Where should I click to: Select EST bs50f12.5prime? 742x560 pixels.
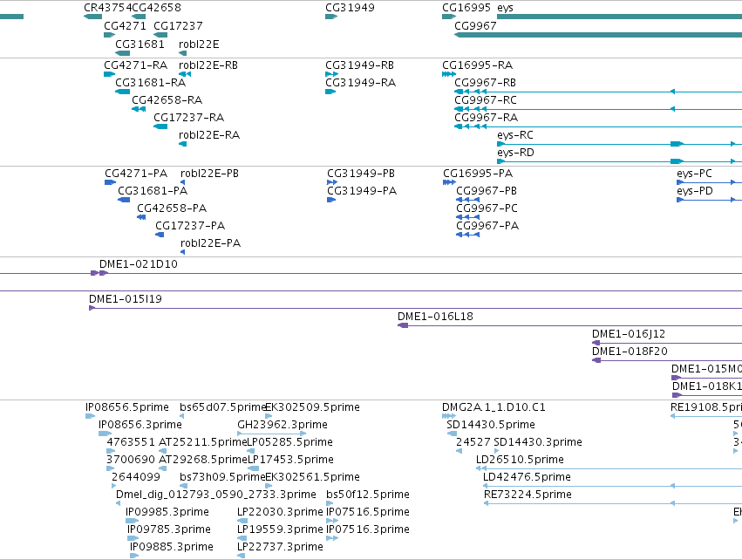[368, 495]
